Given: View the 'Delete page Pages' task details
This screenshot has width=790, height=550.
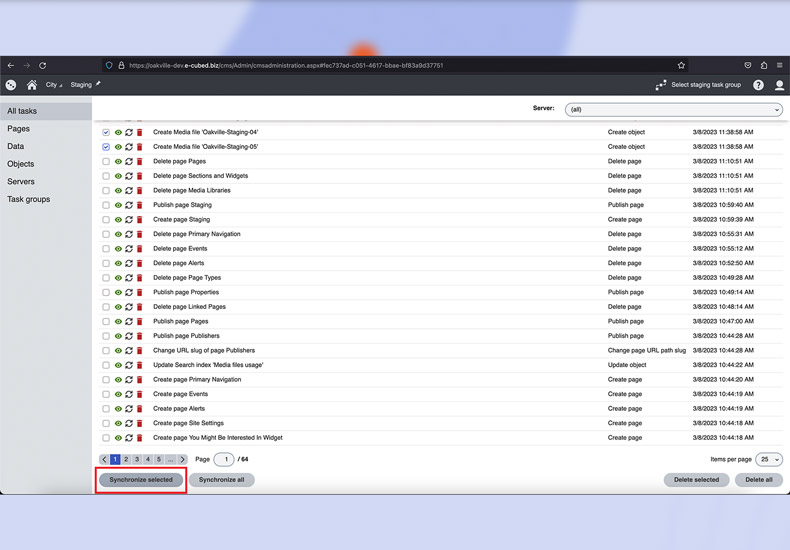Looking at the screenshot, I should (118, 161).
